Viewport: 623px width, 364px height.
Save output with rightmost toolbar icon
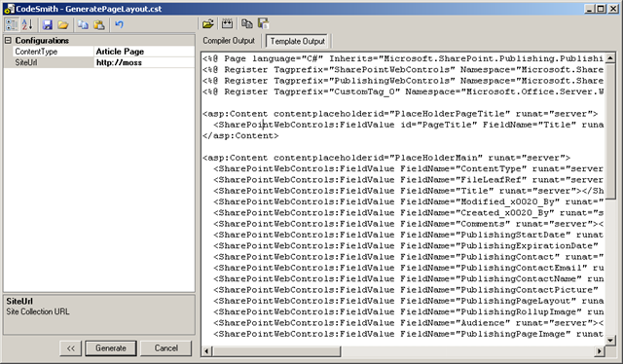[263, 23]
